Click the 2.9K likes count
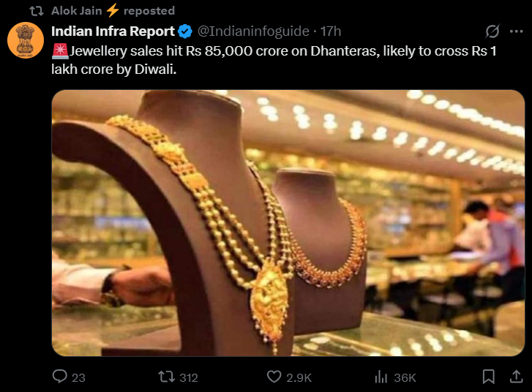532x392 pixels. click(299, 377)
